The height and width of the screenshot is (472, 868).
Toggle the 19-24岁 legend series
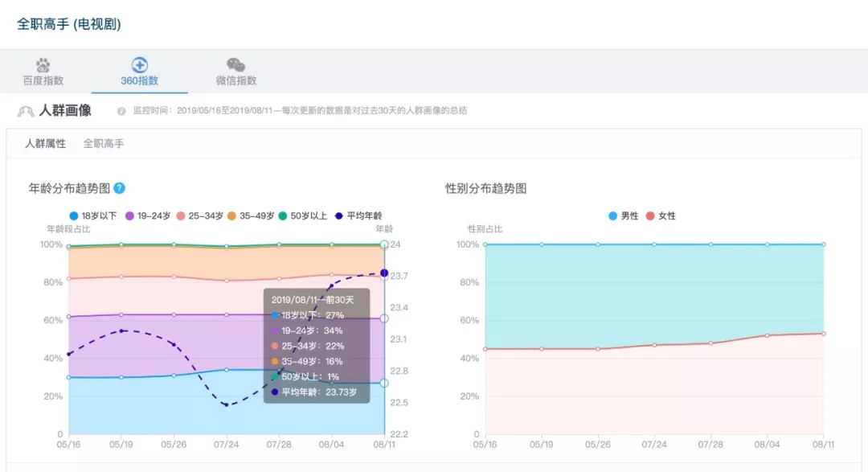(x=146, y=216)
